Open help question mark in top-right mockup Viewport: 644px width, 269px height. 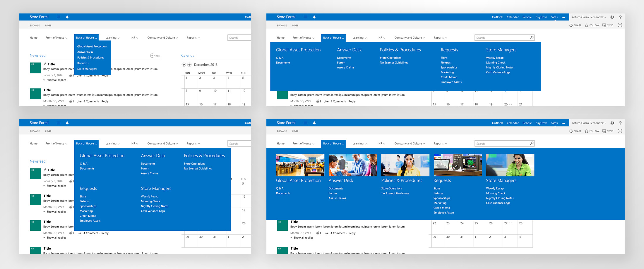pos(620,17)
